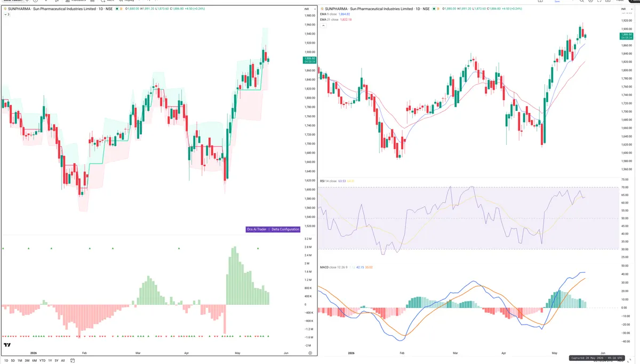
Task: Click the green market status dot on left chart
Action: pyautogui.click(x=117, y=9)
